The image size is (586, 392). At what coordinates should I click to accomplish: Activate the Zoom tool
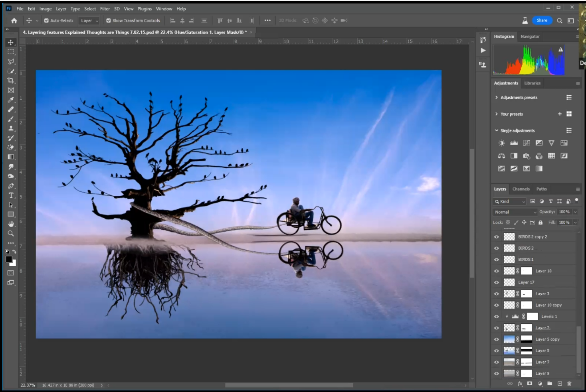pos(11,234)
